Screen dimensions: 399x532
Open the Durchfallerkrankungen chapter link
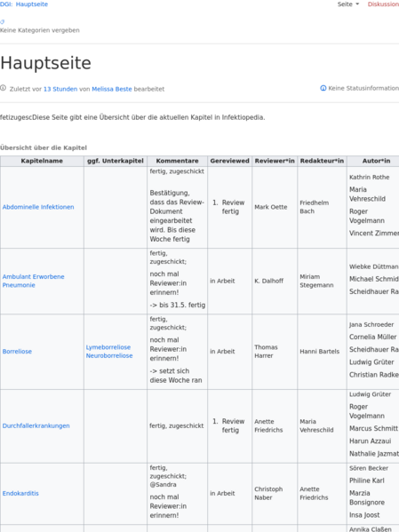tap(36, 425)
